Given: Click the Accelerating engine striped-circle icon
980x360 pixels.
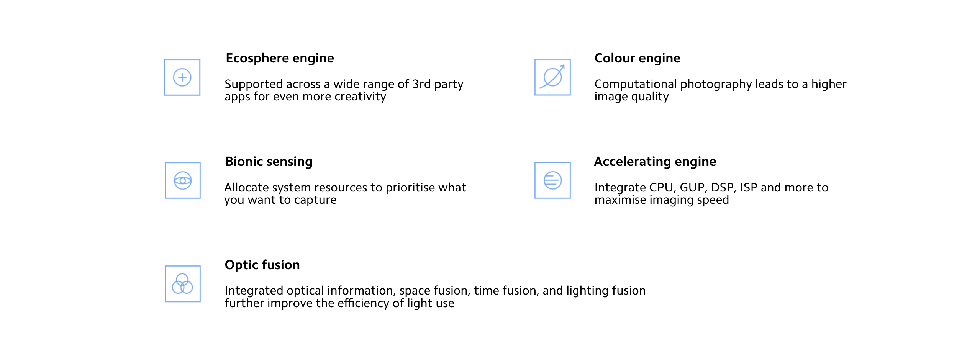Looking at the screenshot, I should [552, 180].
